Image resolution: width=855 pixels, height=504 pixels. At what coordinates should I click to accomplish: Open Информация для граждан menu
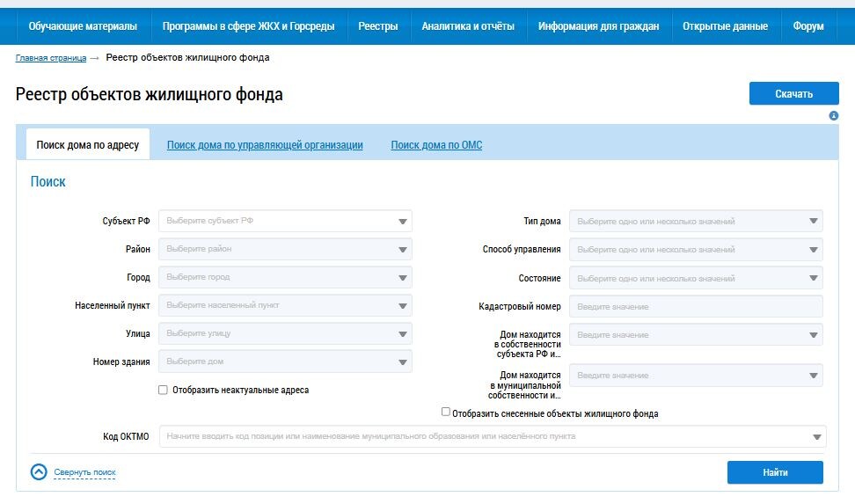pyautogui.click(x=599, y=26)
